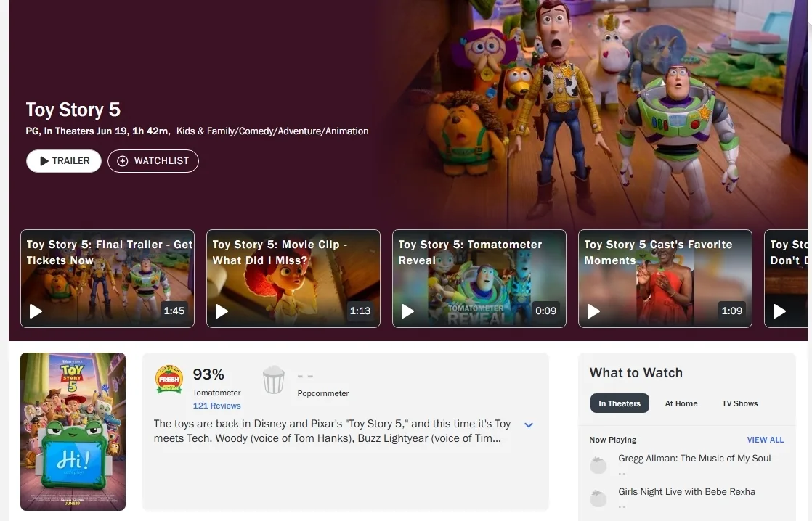Click the 1:45 duration on Final Trailer

[174, 311]
